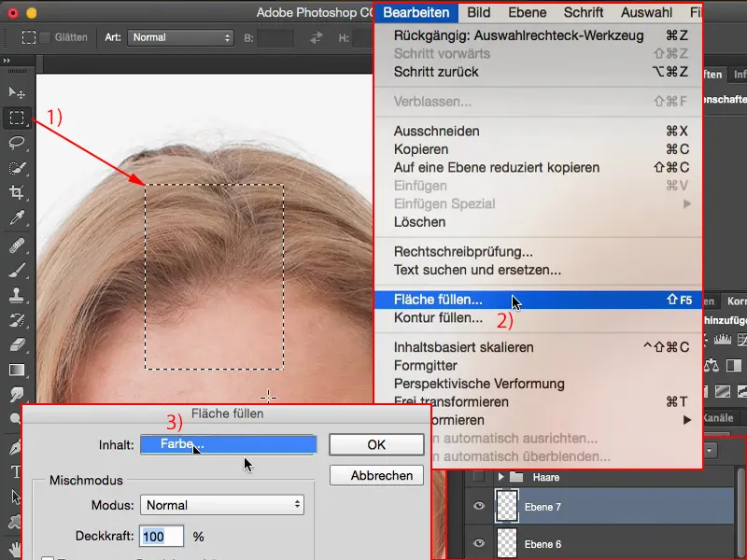The image size is (747, 560).
Task: Choose Rechtschreibprüfung... entry
Action: coord(539,251)
